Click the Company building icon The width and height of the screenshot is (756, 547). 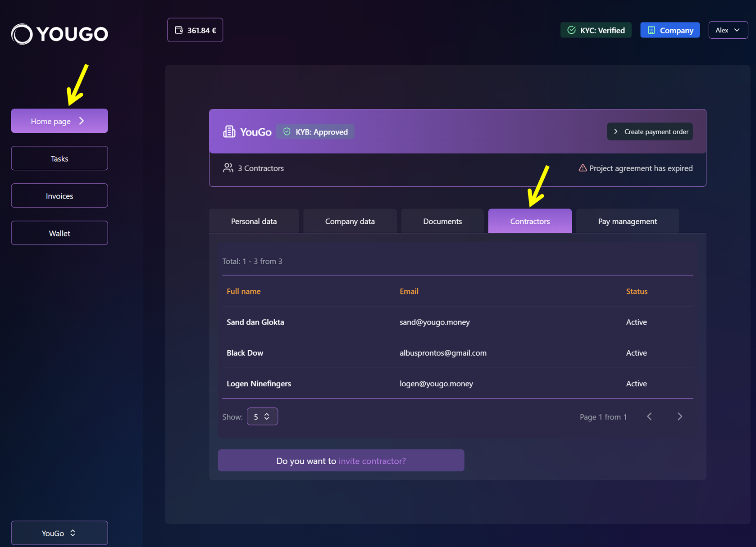(x=651, y=30)
